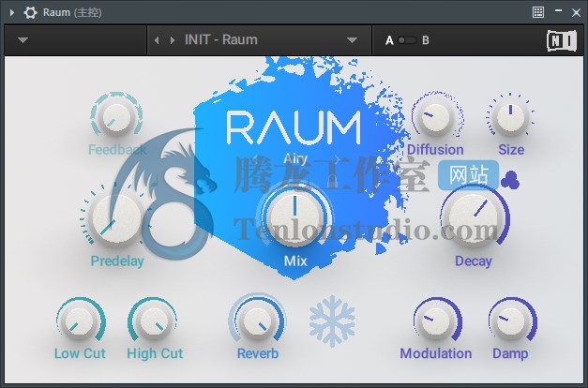This screenshot has height=388, width=588.
Task: Click the Airy reverb mode label
Action: pos(295,158)
